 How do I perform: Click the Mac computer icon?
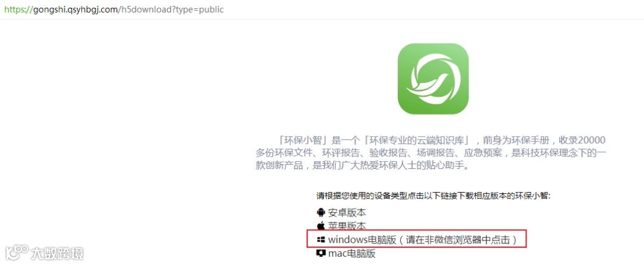(321, 253)
